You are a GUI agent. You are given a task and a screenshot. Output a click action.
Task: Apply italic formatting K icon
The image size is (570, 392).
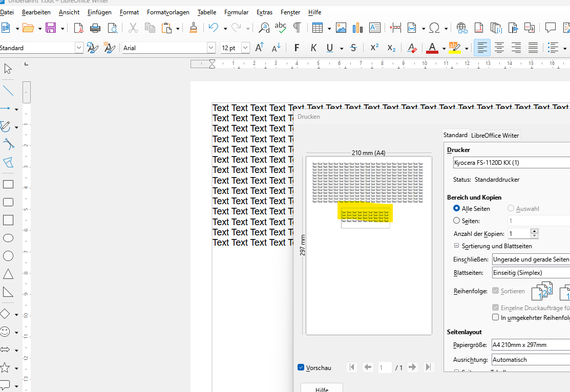click(313, 48)
